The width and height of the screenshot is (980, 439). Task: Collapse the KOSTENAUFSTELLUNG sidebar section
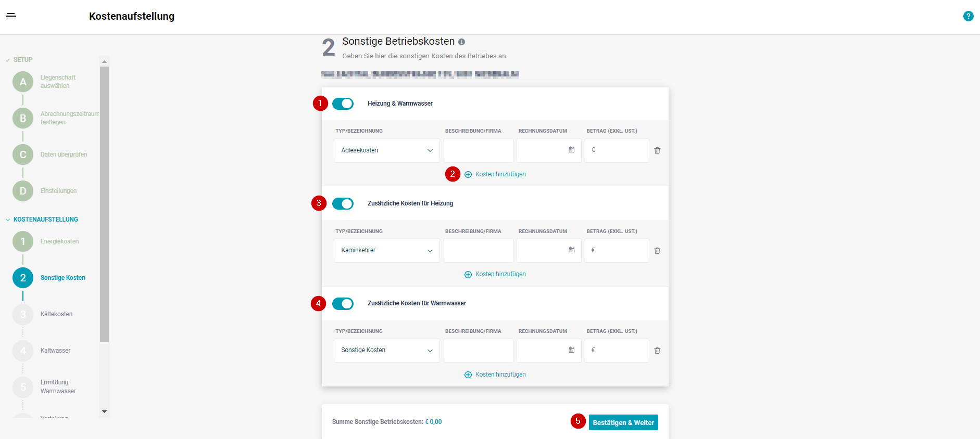pyautogui.click(x=8, y=219)
